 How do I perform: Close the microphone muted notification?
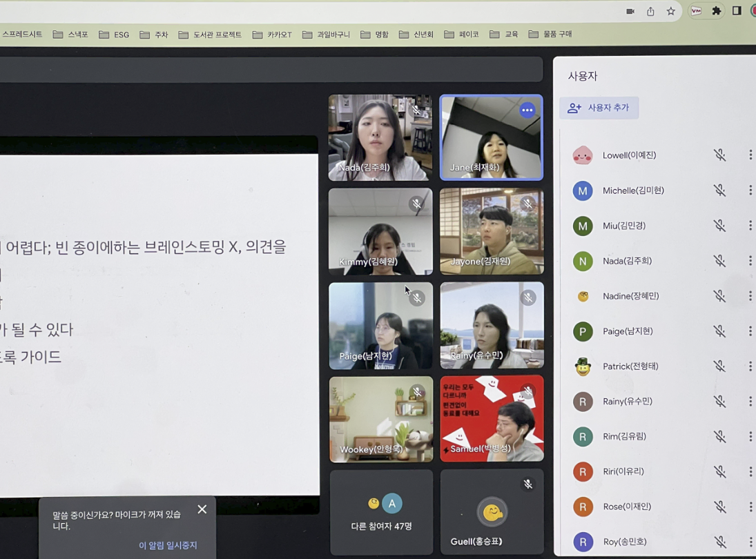(x=202, y=509)
